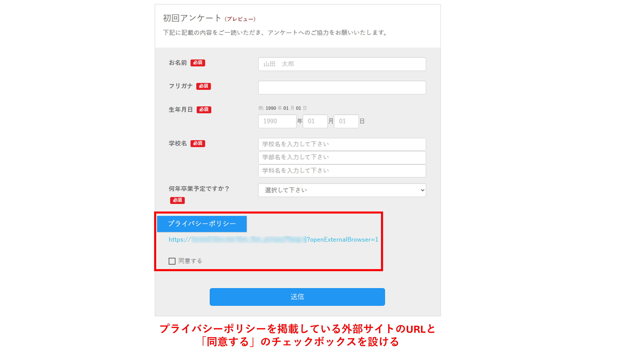Click the 学科名を入力して下さい field
Viewport: 644px width, 362px height.
(x=342, y=171)
